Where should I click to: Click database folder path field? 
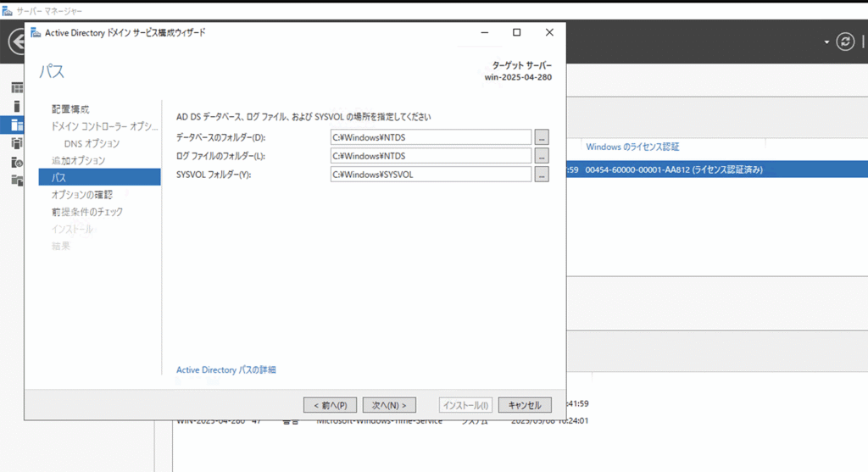point(431,137)
